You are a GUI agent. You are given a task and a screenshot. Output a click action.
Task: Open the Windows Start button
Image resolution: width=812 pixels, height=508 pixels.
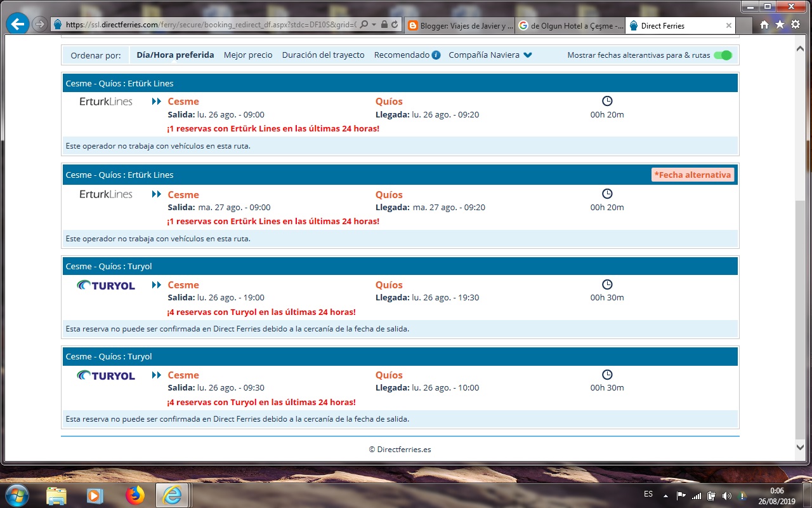17,495
